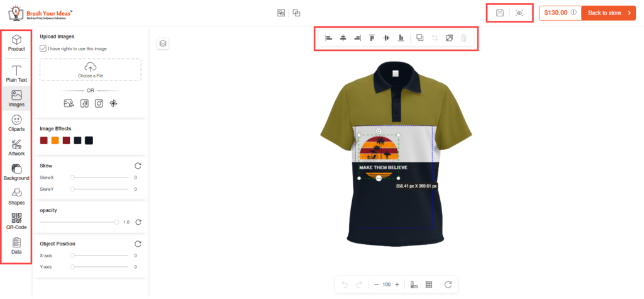Click the Instagram image import icon
Screen dimensions: 644x299
[x=99, y=104]
